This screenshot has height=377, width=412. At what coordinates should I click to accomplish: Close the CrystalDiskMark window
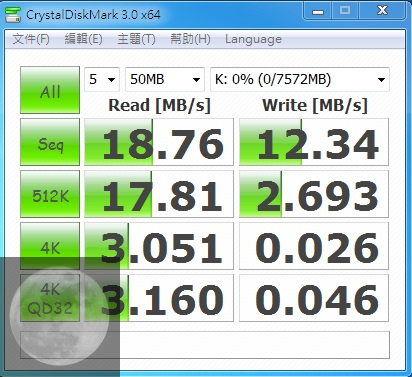(x=383, y=11)
